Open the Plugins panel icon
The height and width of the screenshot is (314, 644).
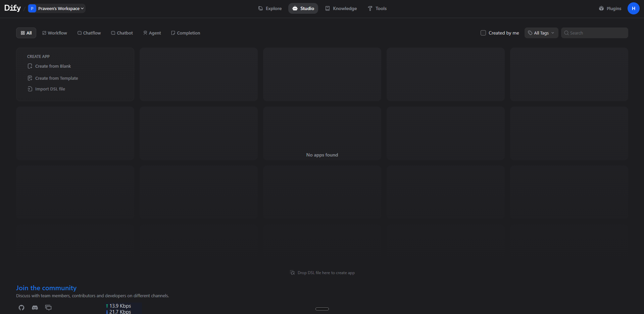point(601,8)
